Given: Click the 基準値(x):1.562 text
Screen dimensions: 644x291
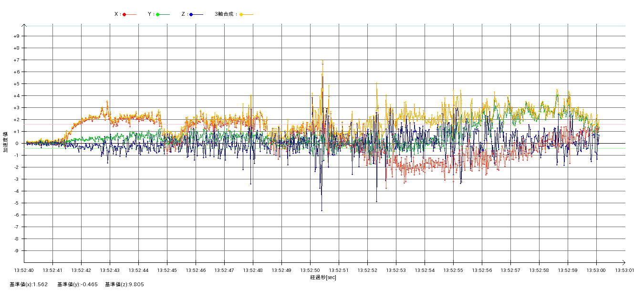Looking at the screenshot, I should click(x=29, y=284).
